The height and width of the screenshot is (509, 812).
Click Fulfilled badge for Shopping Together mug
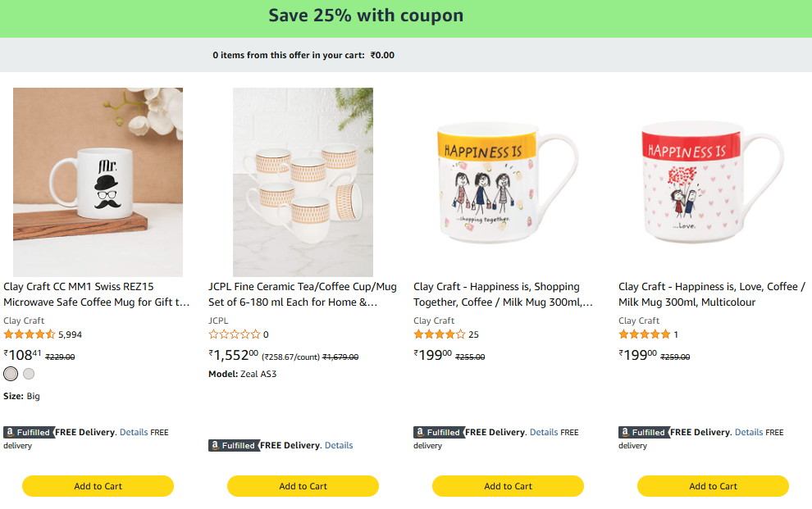coord(438,432)
